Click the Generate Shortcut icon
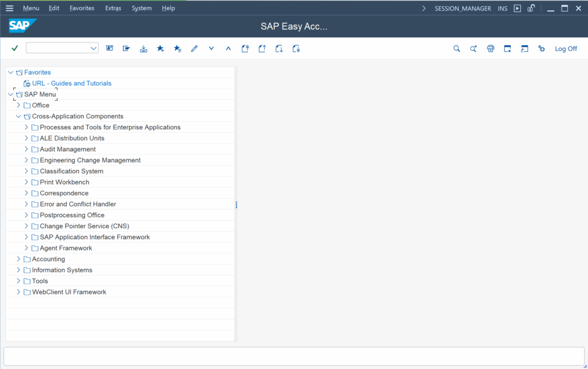 [x=524, y=48]
